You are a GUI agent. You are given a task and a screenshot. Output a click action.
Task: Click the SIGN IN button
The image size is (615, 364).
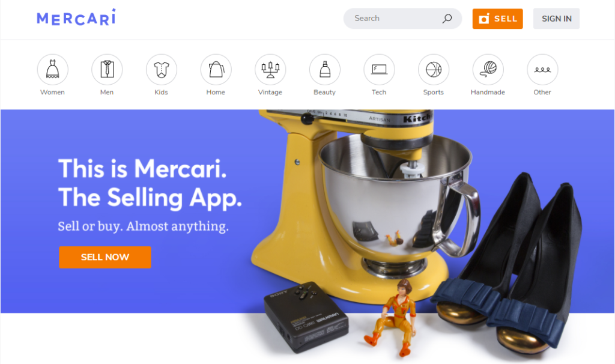556,19
